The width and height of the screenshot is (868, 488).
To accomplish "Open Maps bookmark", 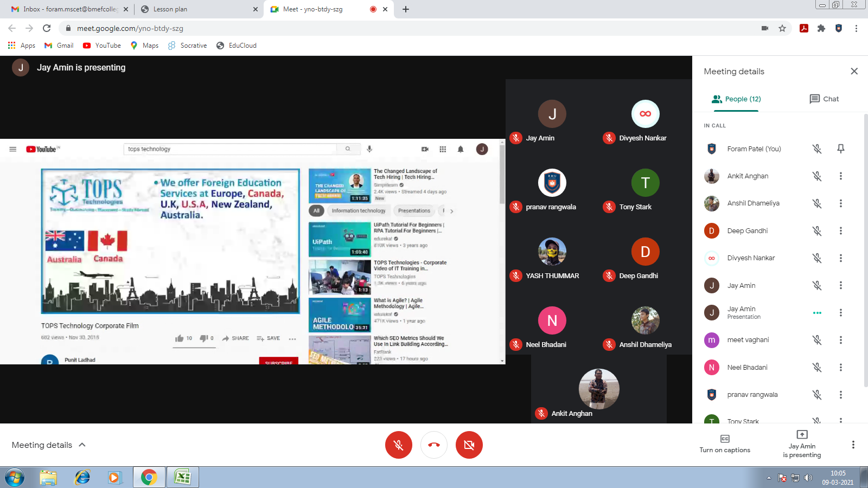I will coord(145,46).
